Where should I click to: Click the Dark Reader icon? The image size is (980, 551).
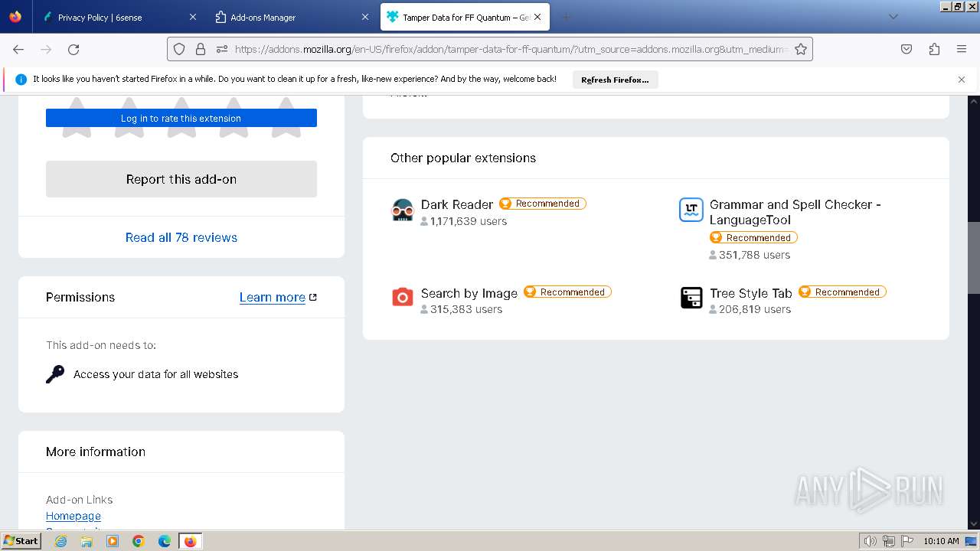pyautogui.click(x=403, y=210)
